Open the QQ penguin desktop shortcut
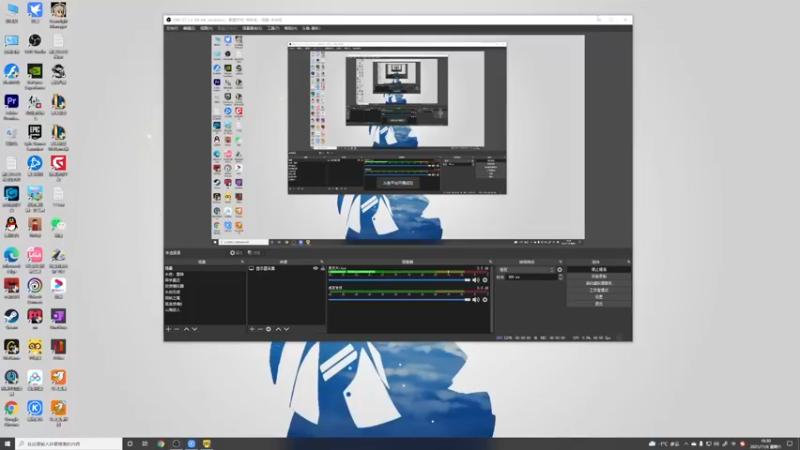 click(11, 228)
